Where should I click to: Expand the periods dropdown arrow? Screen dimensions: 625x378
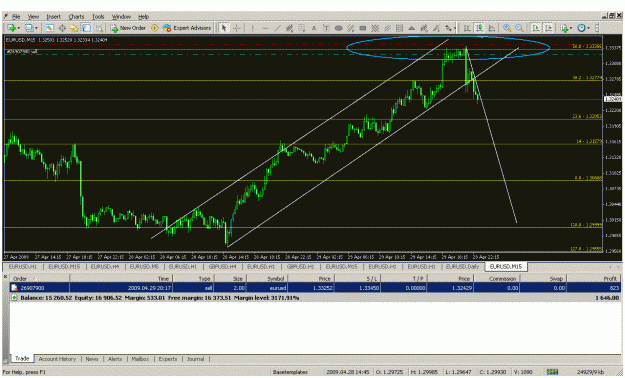click(588, 28)
